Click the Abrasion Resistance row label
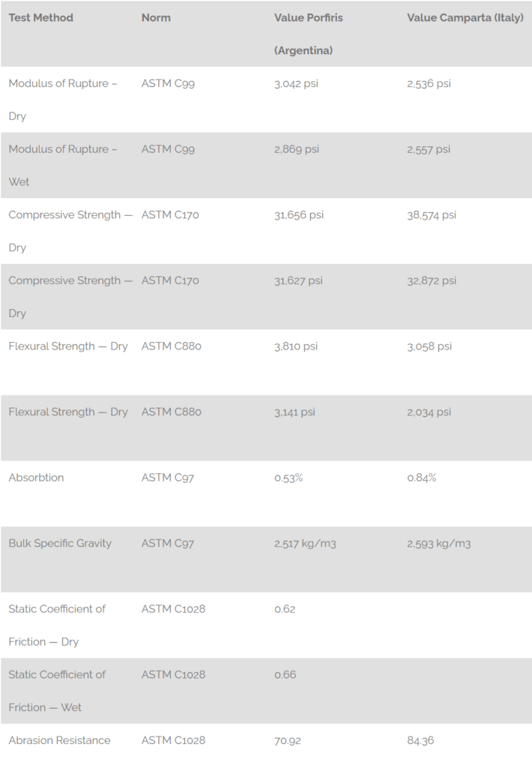 [x=60, y=740]
